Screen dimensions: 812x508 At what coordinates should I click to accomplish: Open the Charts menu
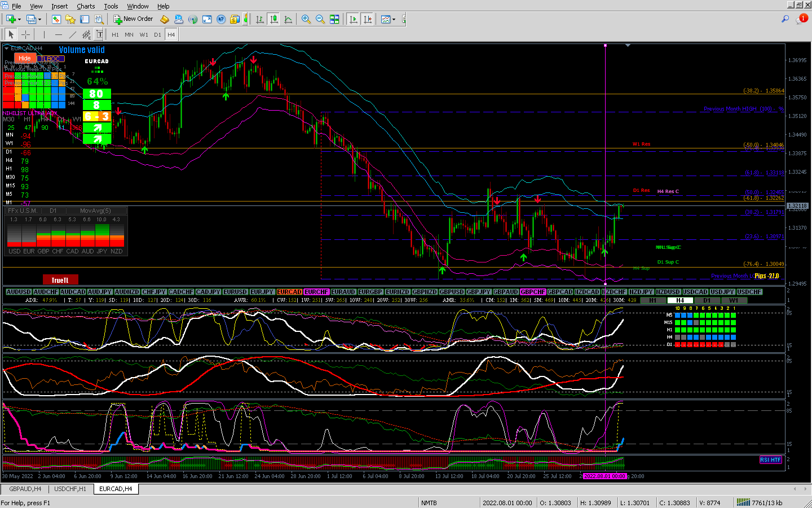point(86,6)
